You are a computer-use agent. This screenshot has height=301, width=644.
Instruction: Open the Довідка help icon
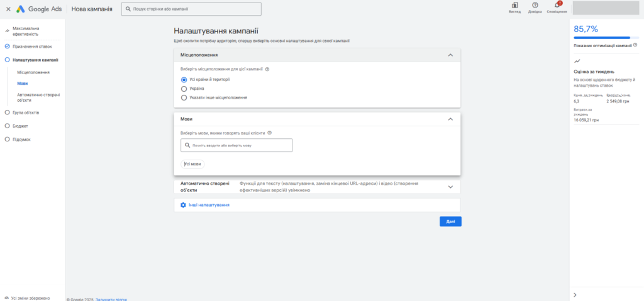535,6
